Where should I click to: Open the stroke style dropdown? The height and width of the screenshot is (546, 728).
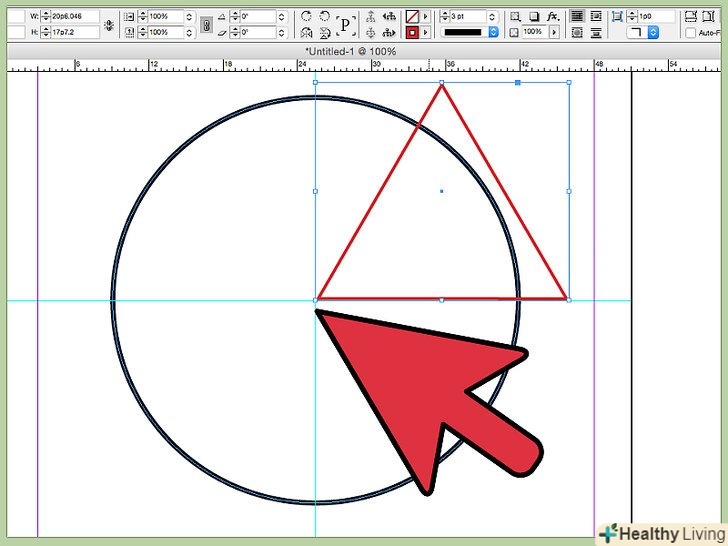click(492, 33)
